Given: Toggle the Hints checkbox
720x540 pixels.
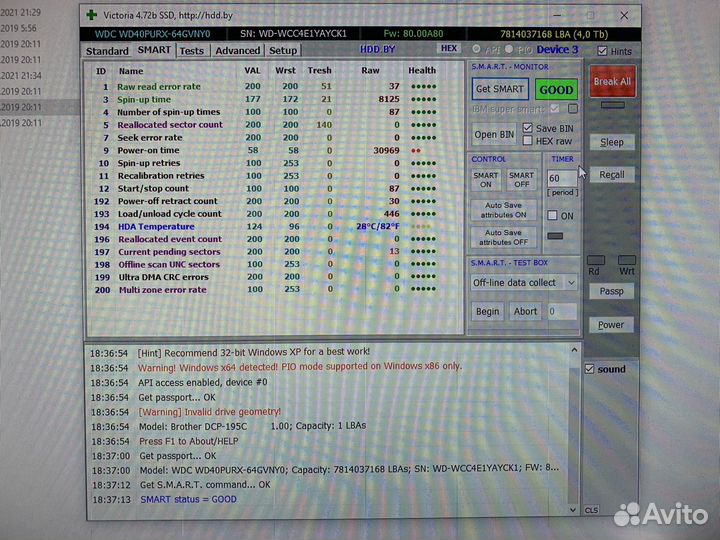Looking at the screenshot, I should point(601,51).
